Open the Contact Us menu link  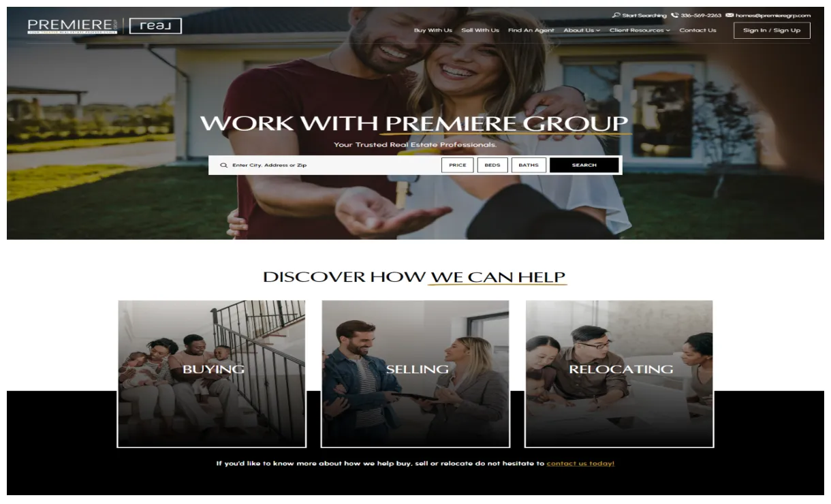click(x=697, y=30)
